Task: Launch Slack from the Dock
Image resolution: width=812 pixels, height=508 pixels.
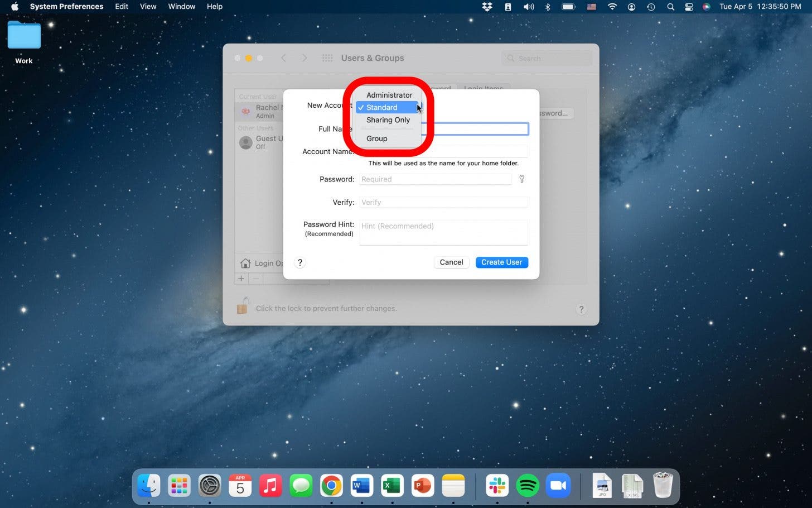Action: 496,485
